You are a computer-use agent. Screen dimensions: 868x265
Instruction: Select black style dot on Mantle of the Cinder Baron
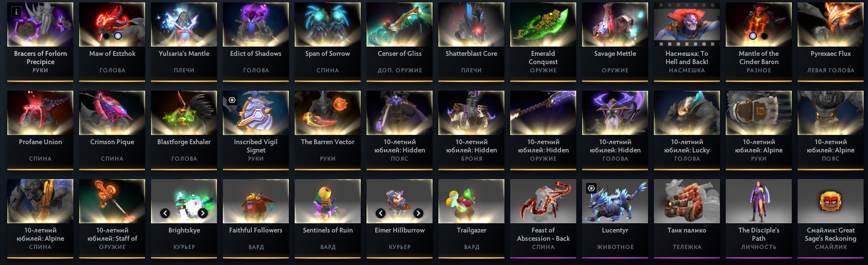point(764,36)
